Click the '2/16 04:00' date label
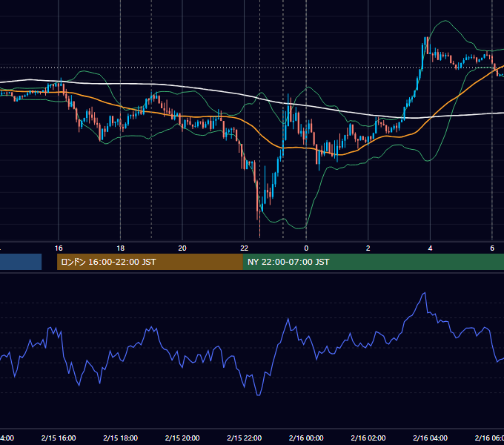Image resolution: width=504 pixels, height=445 pixels. 430,438
